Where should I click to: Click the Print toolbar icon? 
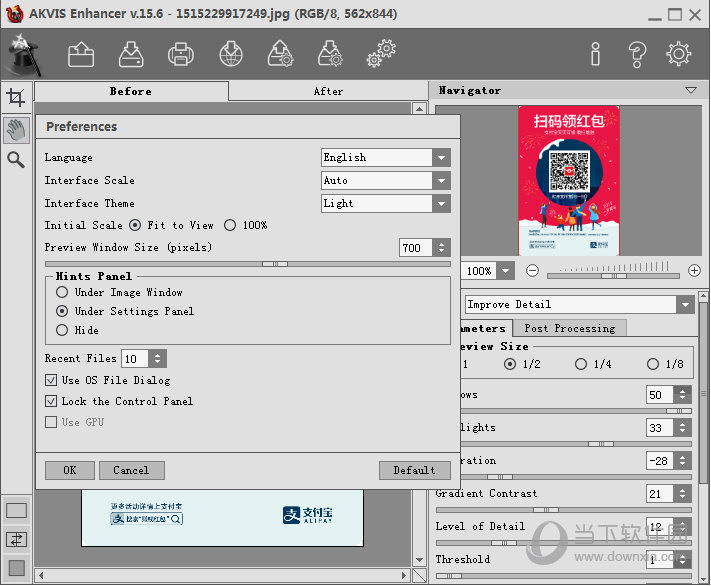(181, 54)
